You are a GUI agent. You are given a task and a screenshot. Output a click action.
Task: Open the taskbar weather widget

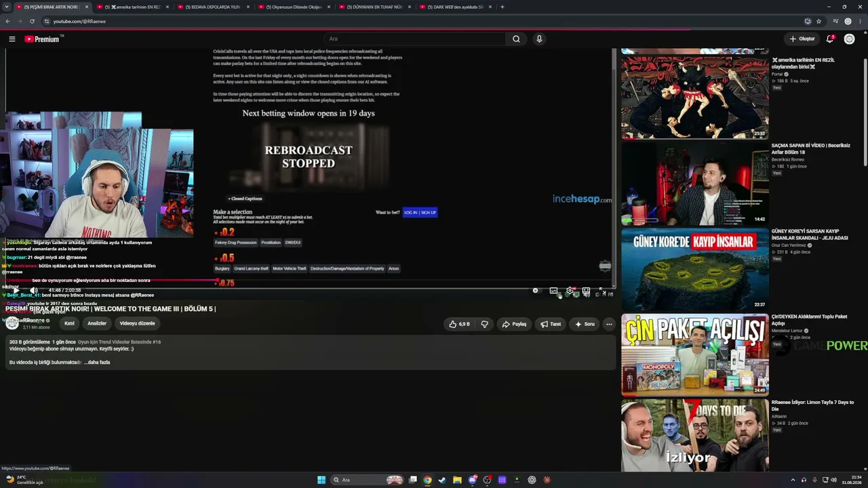(24, 480)
